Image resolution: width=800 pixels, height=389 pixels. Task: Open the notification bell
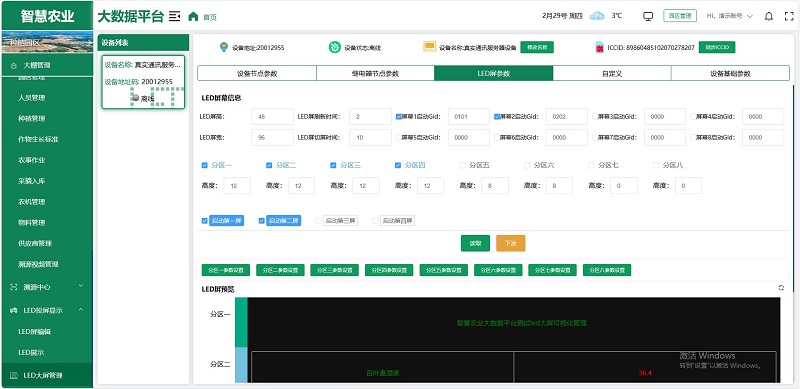769,16
